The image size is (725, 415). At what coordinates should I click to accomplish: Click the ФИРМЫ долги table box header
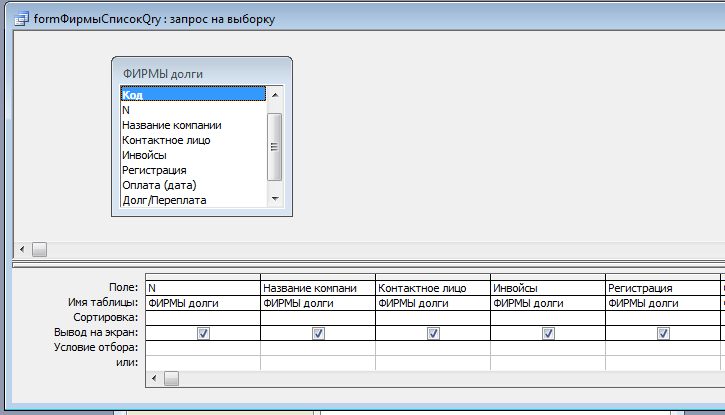click(x=200, y=73)
